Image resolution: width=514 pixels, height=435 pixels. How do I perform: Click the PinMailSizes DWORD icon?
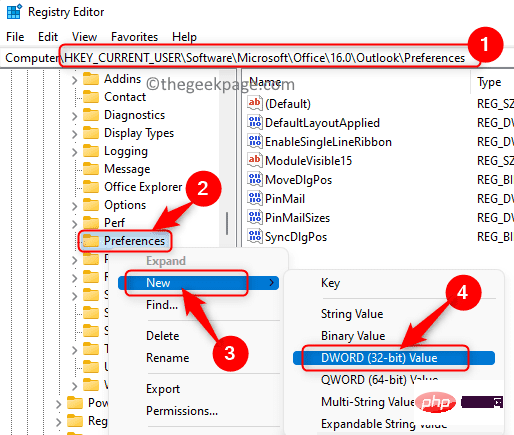(255, 217)
